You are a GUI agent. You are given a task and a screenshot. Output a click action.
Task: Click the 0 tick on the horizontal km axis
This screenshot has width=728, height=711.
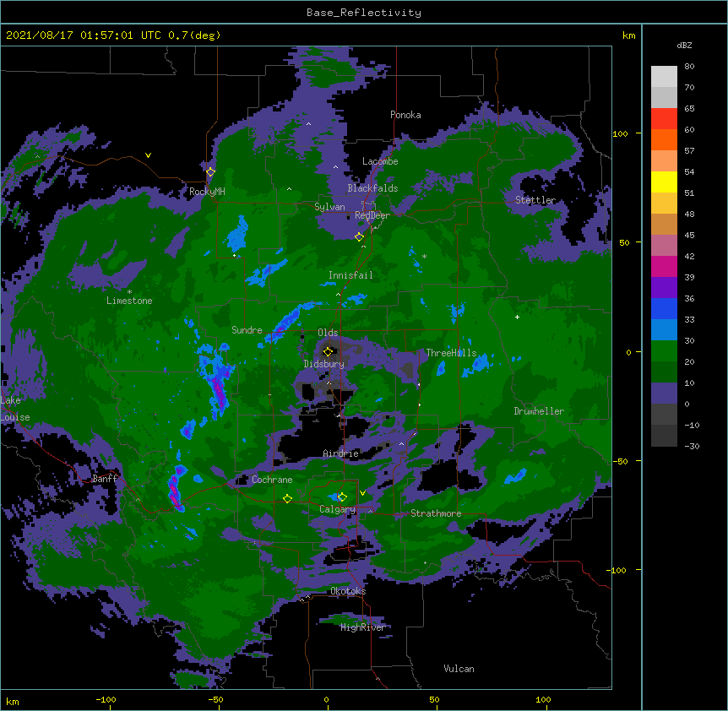pyautogui.click(x=326, y=699)
